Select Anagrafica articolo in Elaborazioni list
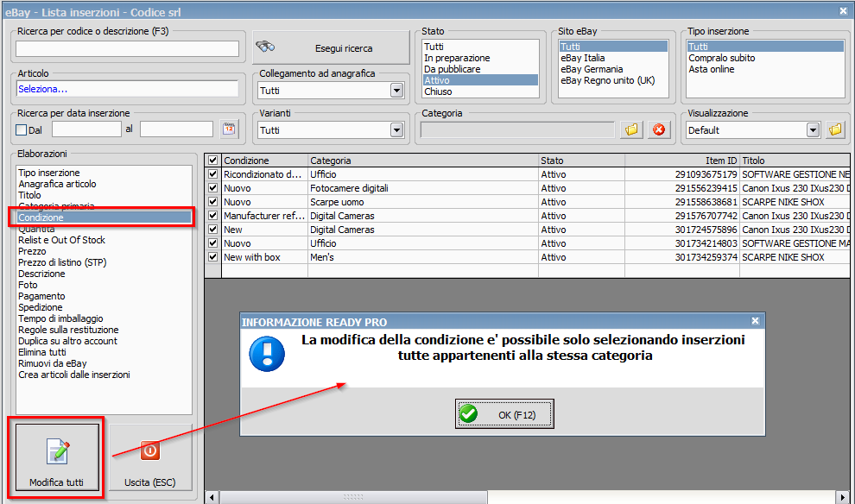The height and width of the screenshot is (504, 855). (57, 184)
